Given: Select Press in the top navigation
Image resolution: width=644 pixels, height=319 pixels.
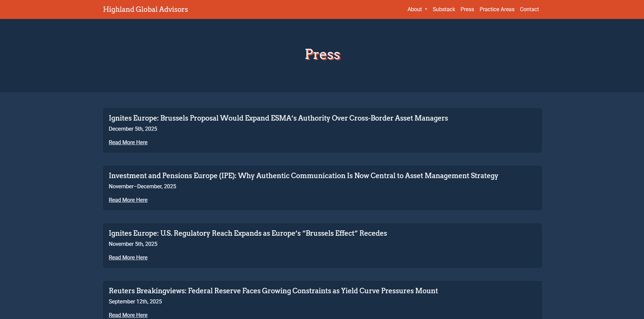Looking at the screenshot, I should point(467,9).
